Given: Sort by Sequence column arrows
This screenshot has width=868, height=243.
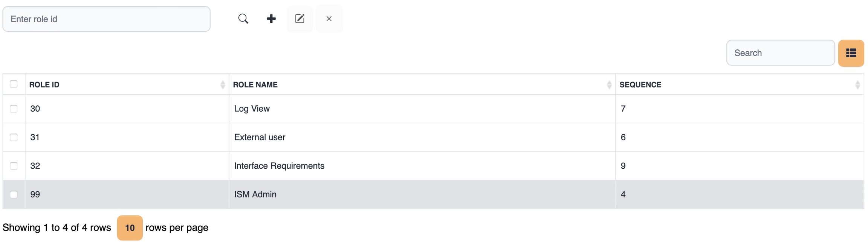Looking at the screenshot, I should (x=857, y=85).
